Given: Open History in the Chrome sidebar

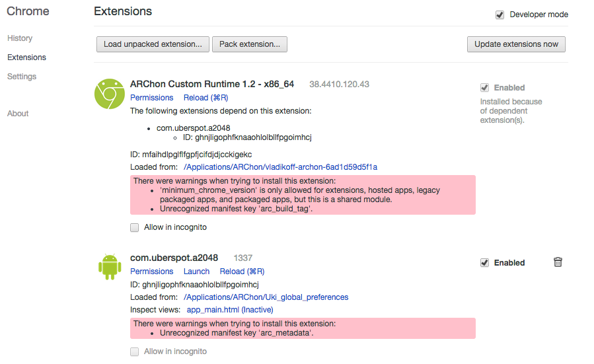Looking at the screenshot, I should (x=20, y=38).
